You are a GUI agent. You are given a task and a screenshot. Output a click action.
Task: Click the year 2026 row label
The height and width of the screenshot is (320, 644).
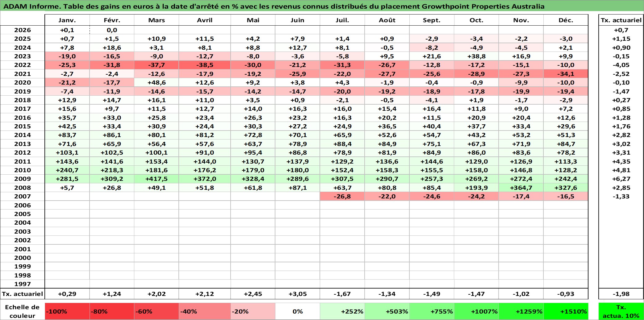pyautogui.click(x=23, y=30)
